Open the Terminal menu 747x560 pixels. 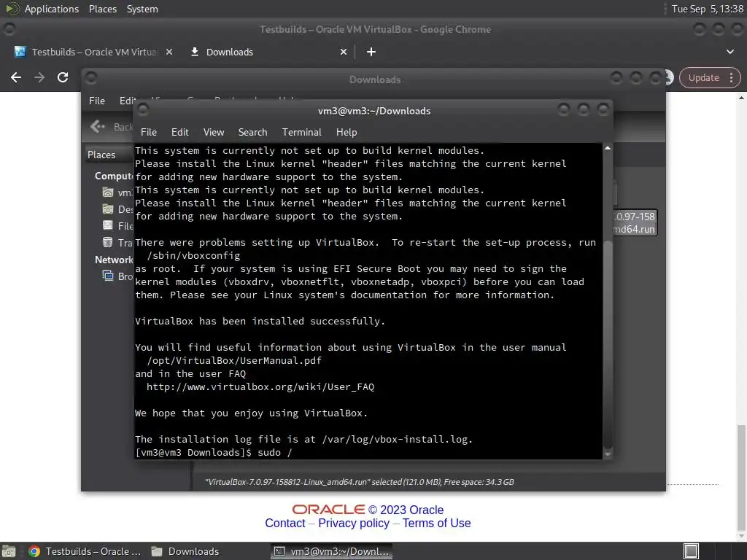tap(301, 133)
